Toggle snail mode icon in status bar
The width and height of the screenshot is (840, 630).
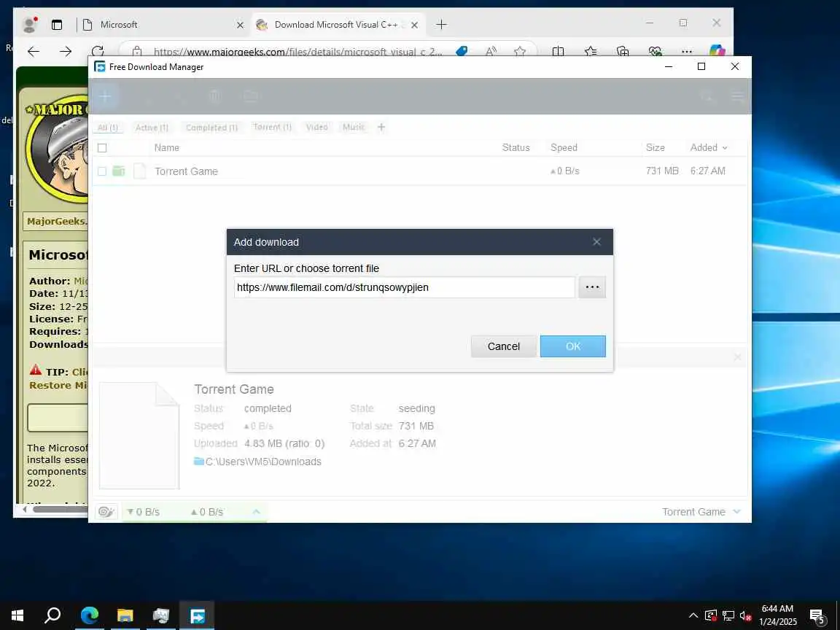pyautogui.click(x=106, y=512)
